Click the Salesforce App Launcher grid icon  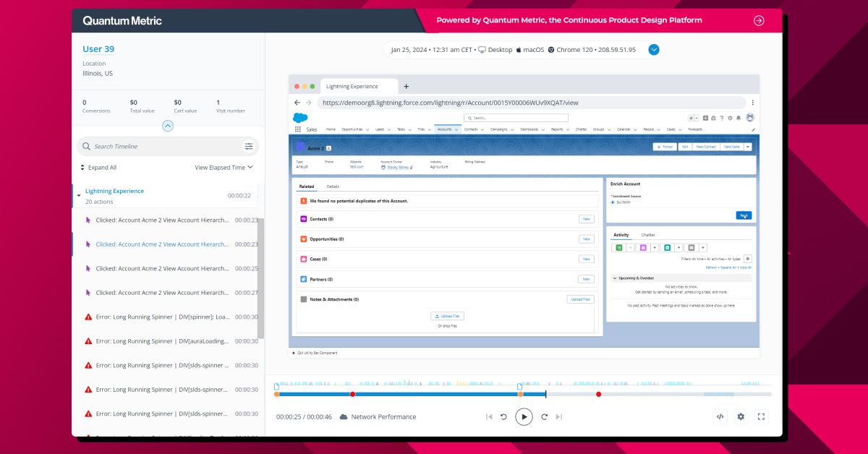tap(298, 129)
